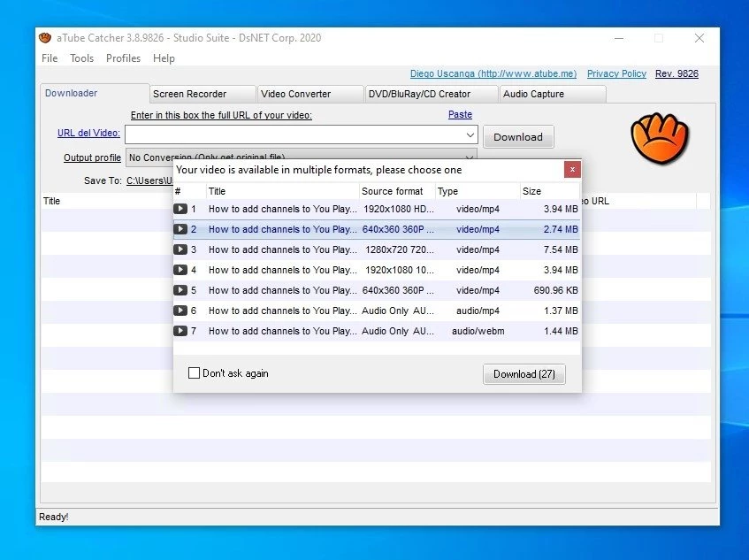749x560 pixels.
Task: Open the Tools menu
Action: (81, 58)
